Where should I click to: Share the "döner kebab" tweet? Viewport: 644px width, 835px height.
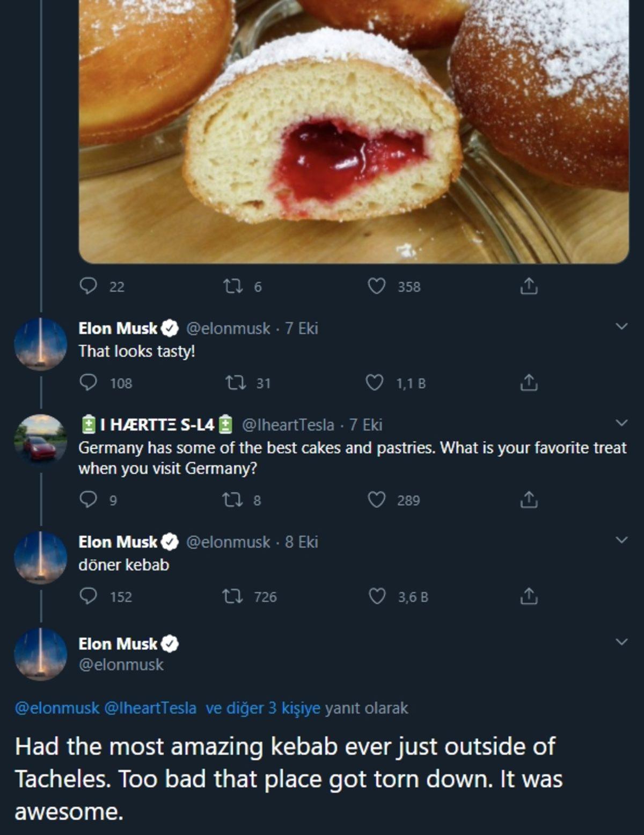tap(529, 596)
